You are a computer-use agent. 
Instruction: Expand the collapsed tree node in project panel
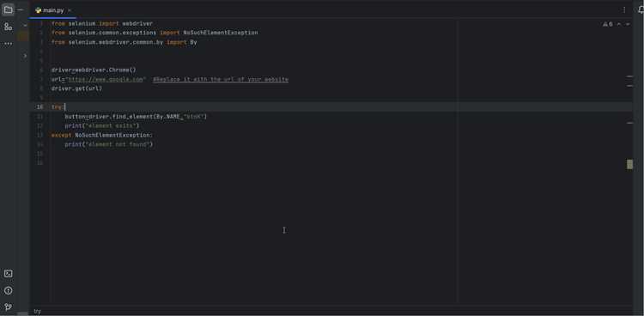(25, 56)
